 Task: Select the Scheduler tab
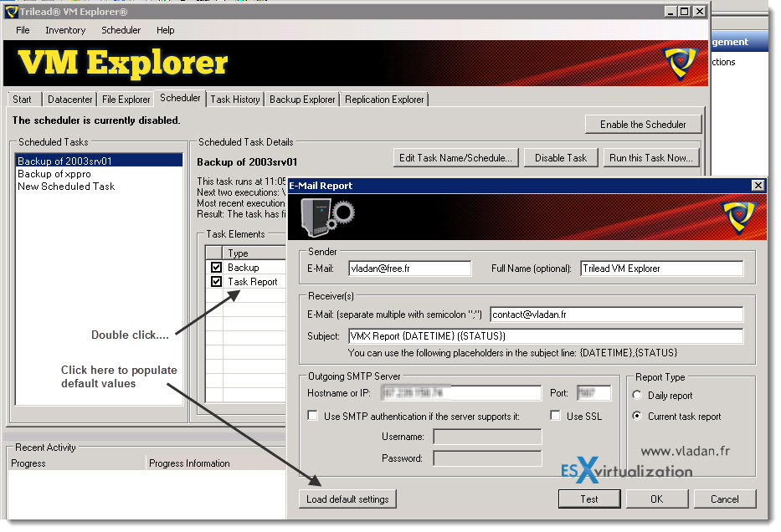pos(180,98)
